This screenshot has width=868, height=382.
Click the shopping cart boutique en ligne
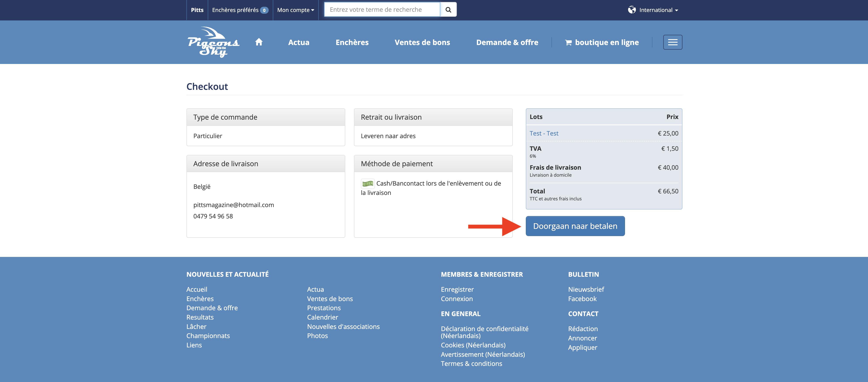pos(602,42)
